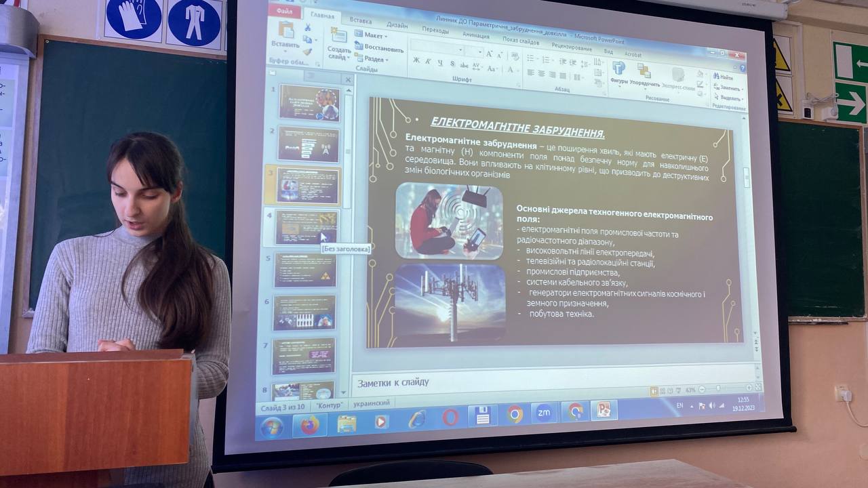Screen dimensions: 868x488
Task: Adjust the zoom slider in status bar
Action: (720, 388)
